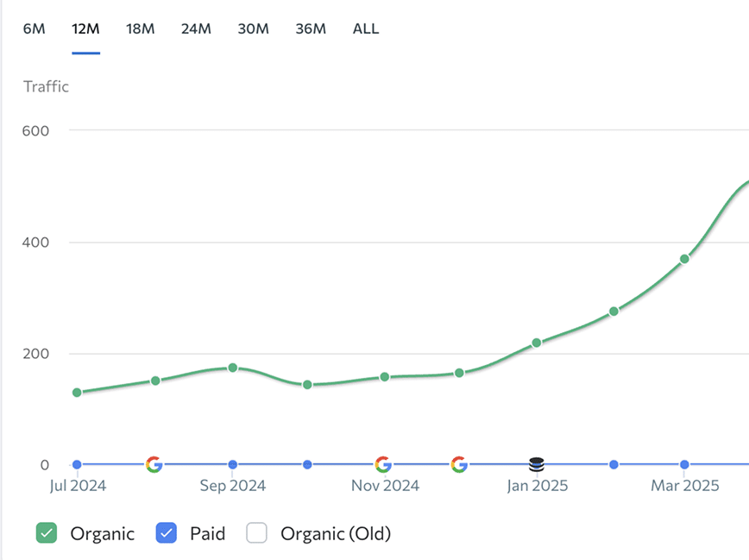The image size is (749, 560).
Task: Click the Mar 2025 organic data point
Action: tap(684, 259)
